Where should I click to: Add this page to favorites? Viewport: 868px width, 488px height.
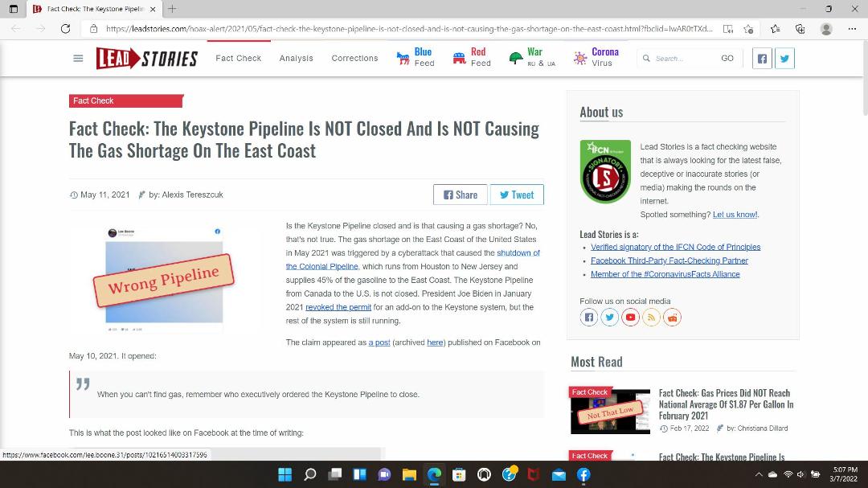[748, 29]
